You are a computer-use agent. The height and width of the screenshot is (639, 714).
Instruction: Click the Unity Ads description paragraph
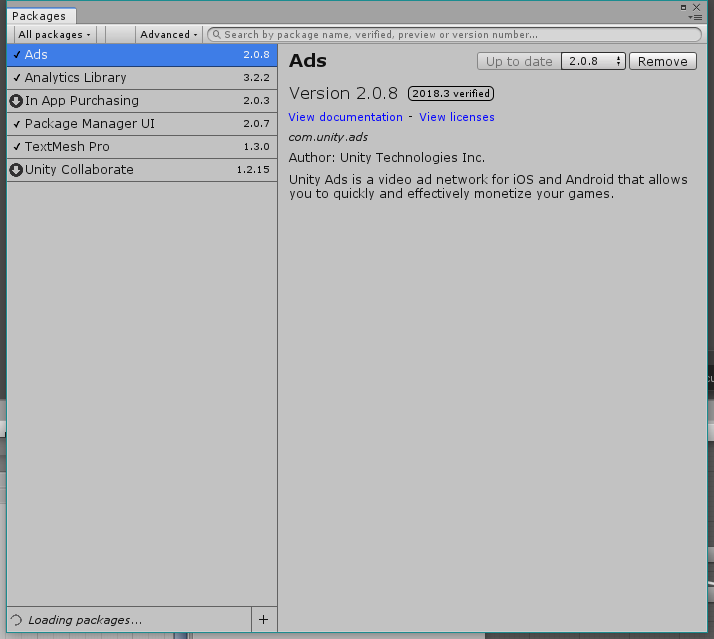(x=488, y=187)
